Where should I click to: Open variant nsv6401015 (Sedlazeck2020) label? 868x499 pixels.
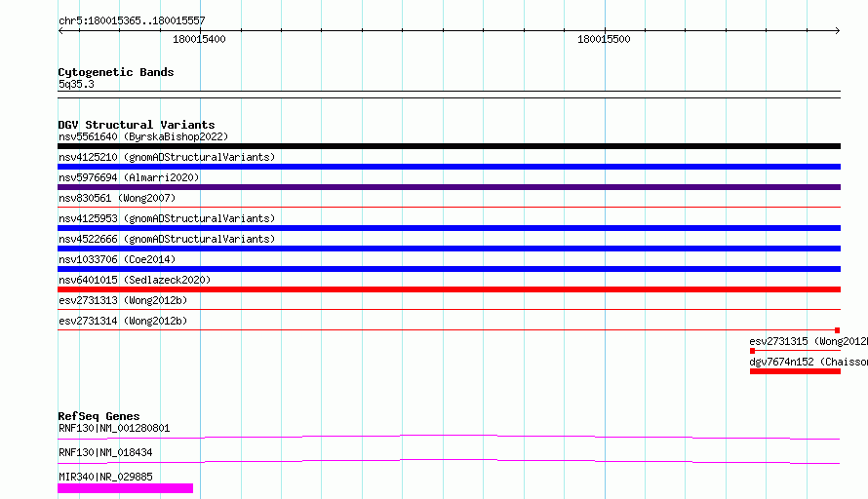(135, 280)
